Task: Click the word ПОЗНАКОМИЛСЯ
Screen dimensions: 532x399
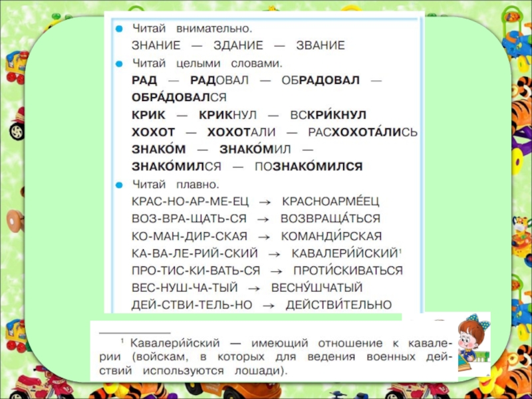Action: (309, 166)
